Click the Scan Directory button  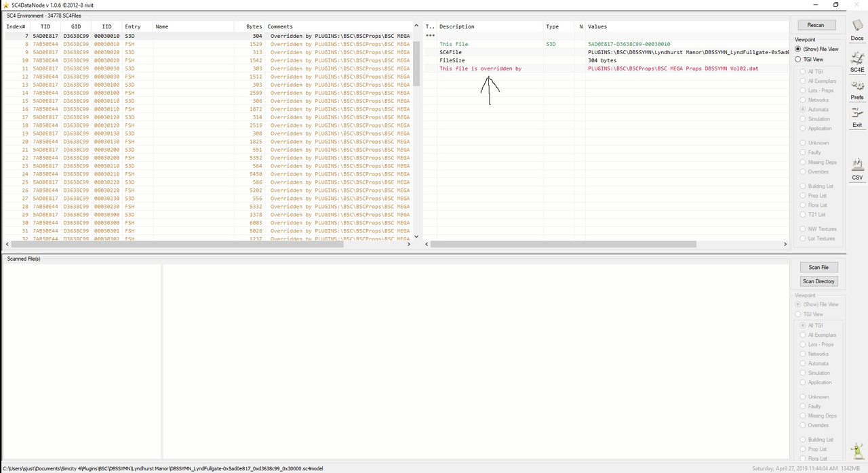(818, 281)
